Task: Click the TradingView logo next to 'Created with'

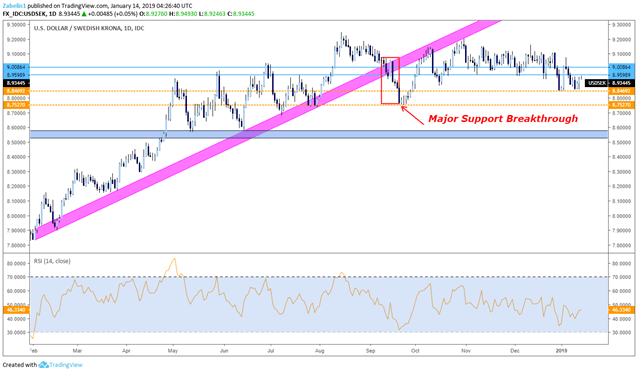Action: pos(61,365)
